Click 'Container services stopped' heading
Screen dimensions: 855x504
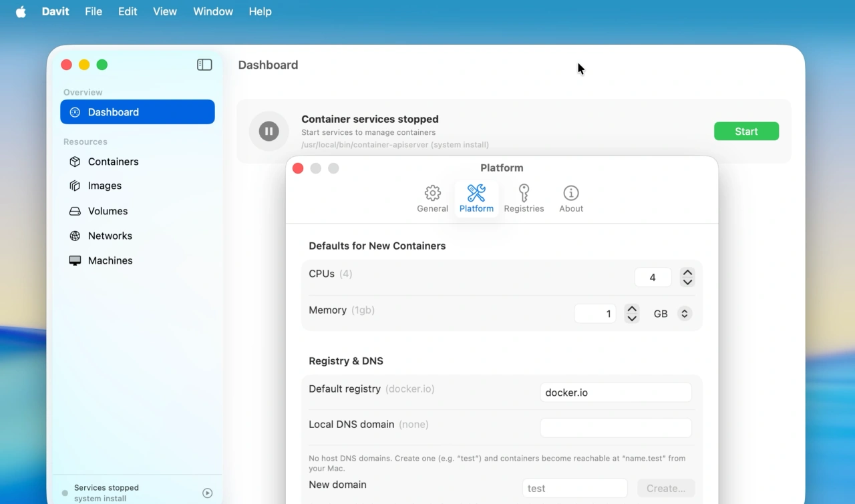[x=370, y=119]
